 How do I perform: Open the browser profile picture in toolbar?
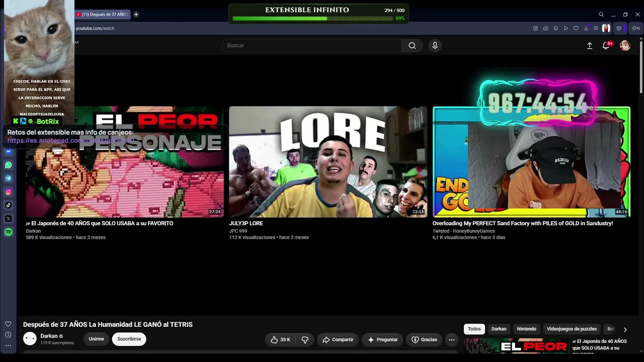(606, 28)
